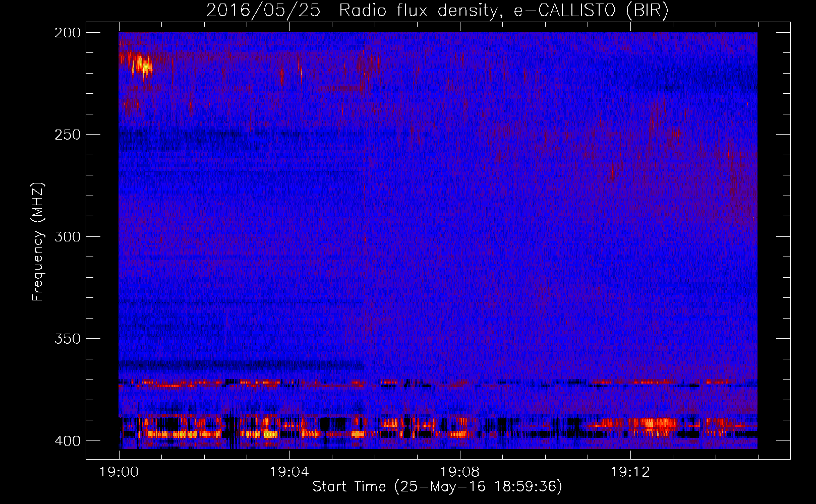Click the 19:08 time tick label
816x504 pixels.
[460, 472]
